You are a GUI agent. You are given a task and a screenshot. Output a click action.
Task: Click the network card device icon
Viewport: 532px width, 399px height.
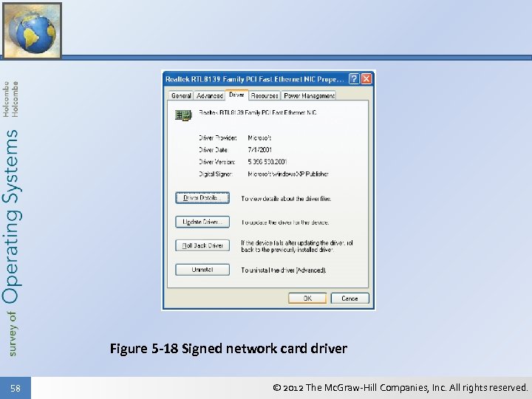[183, 115]
